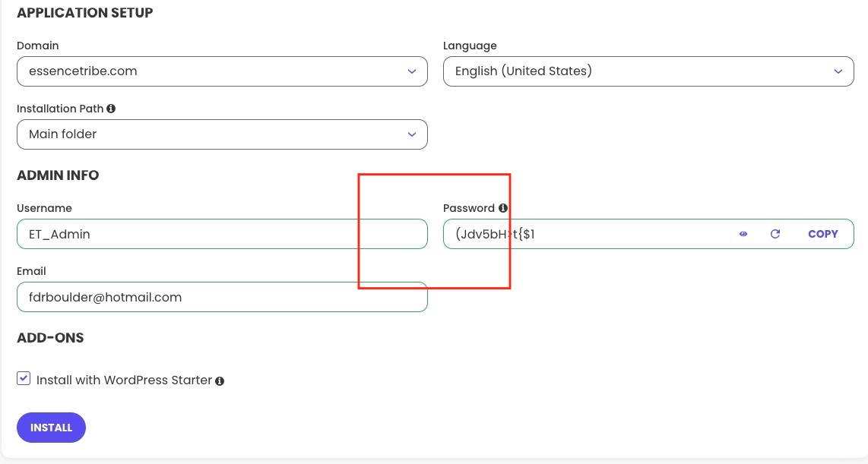Click the Main folder chevron arrow
The width and height of the screenshot is (868, 464).
[x=412, y=134]
